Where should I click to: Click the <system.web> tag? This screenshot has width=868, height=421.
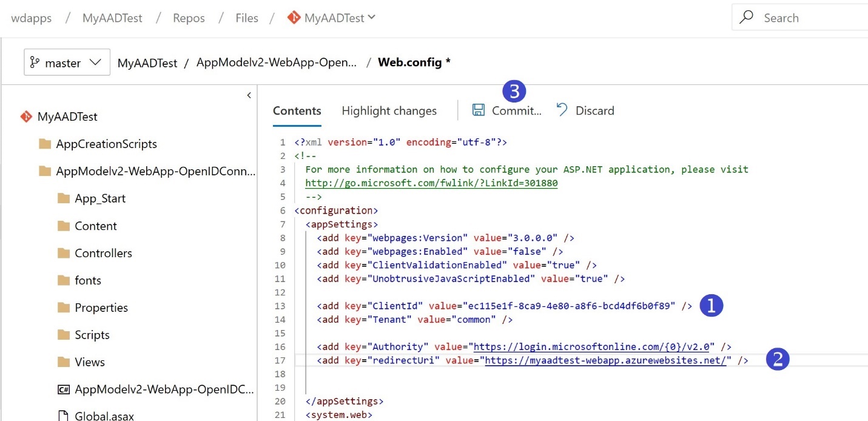[338, 415]
